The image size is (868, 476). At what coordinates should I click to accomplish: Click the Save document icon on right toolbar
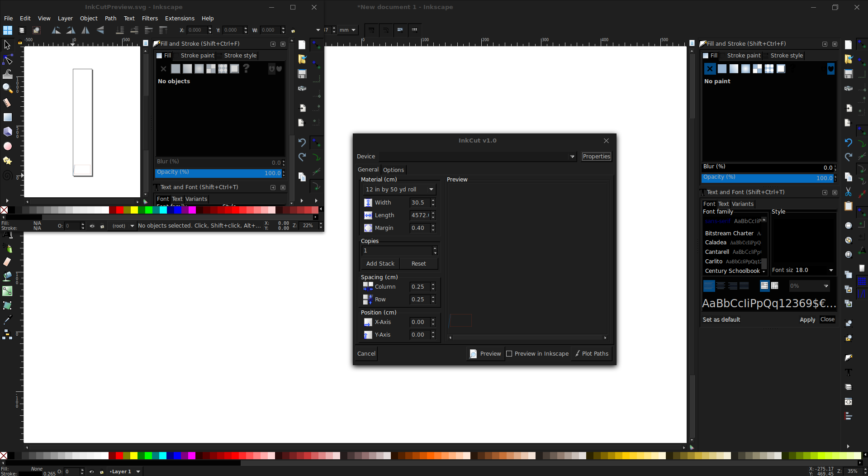(x=849, y=74)
